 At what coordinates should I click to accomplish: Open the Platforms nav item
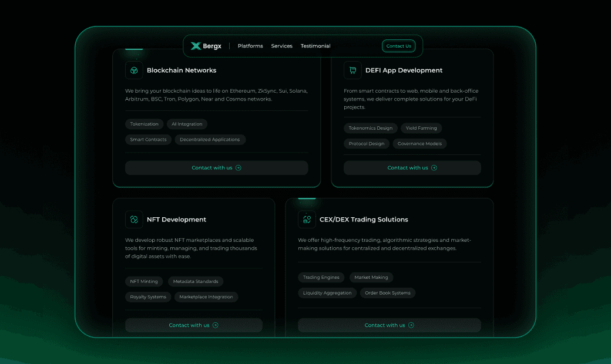pos(250,46)
